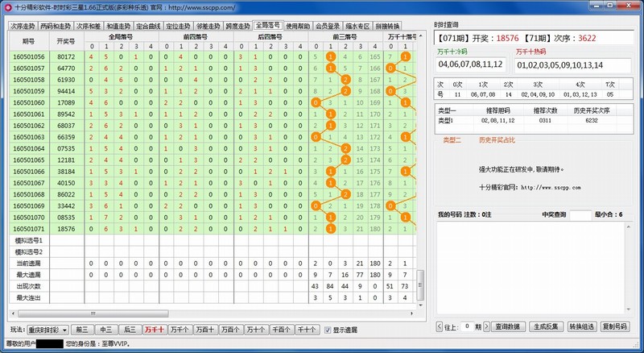Screen dimensions: 644x353
Task: Select the highlighted 万千十 button
Action: click(x=155, y=330)
